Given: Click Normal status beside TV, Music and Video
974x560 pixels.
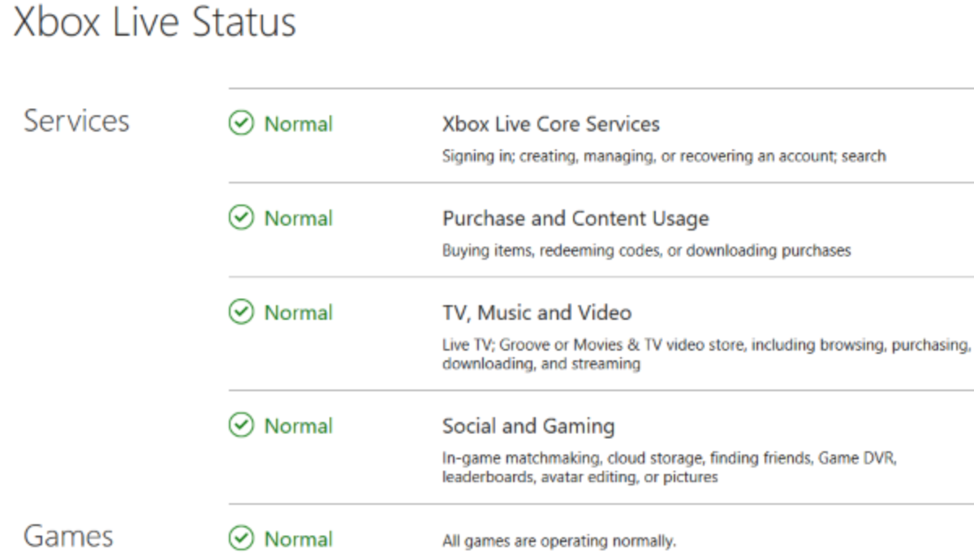Looking at the screenshot, I should click(x=299, y=312).
